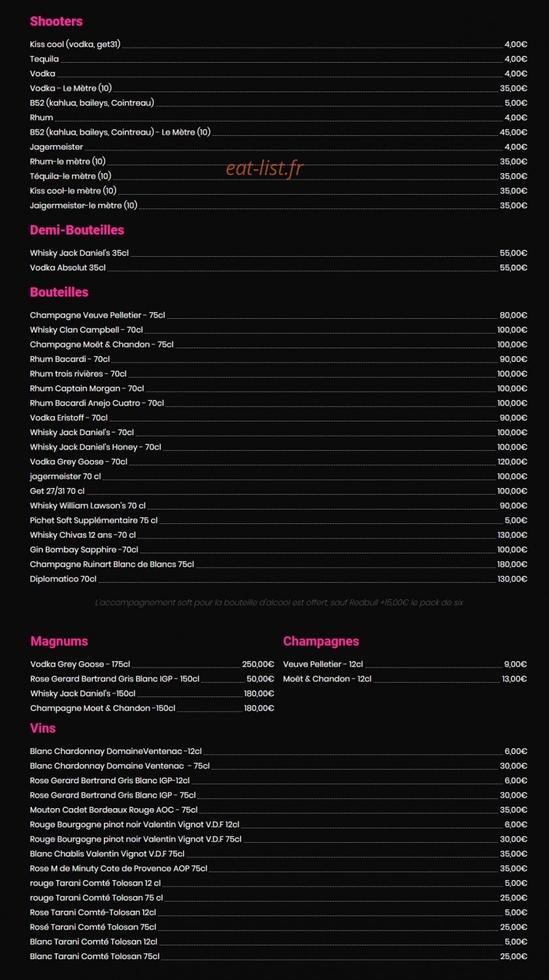
Task: Select the Kiss cool (vodka, get31) item
Action: coord(278,44)
